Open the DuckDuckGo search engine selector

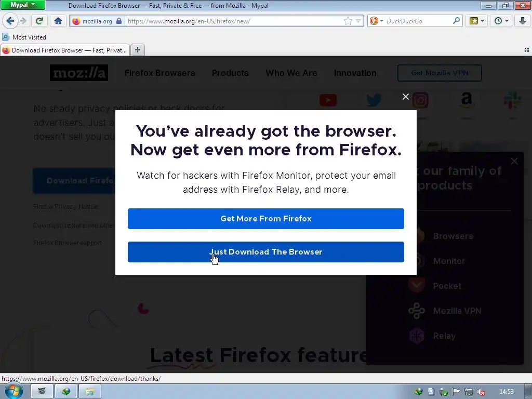pos(376,21)
